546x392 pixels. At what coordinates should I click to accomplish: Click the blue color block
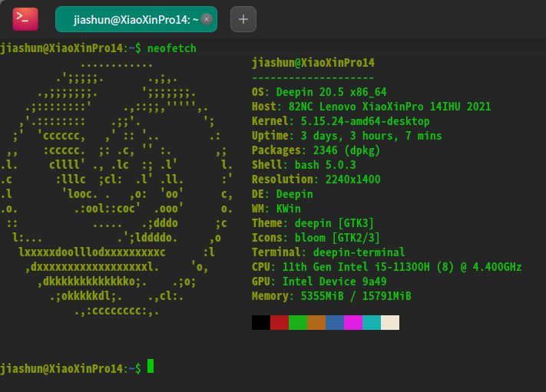335,322
